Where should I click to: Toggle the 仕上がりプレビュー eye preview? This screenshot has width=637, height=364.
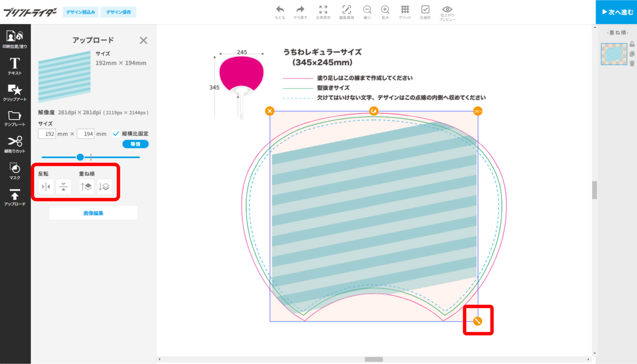tap(447, 13)
